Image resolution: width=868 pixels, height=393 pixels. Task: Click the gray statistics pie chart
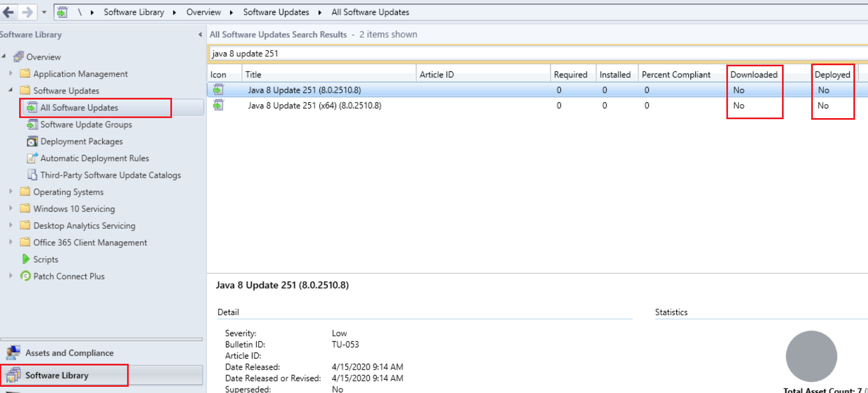coord(811,356)
